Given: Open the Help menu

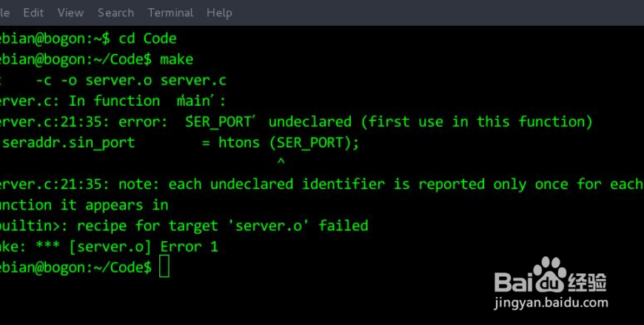Looking at the screenshot, I should coord(219,13).
